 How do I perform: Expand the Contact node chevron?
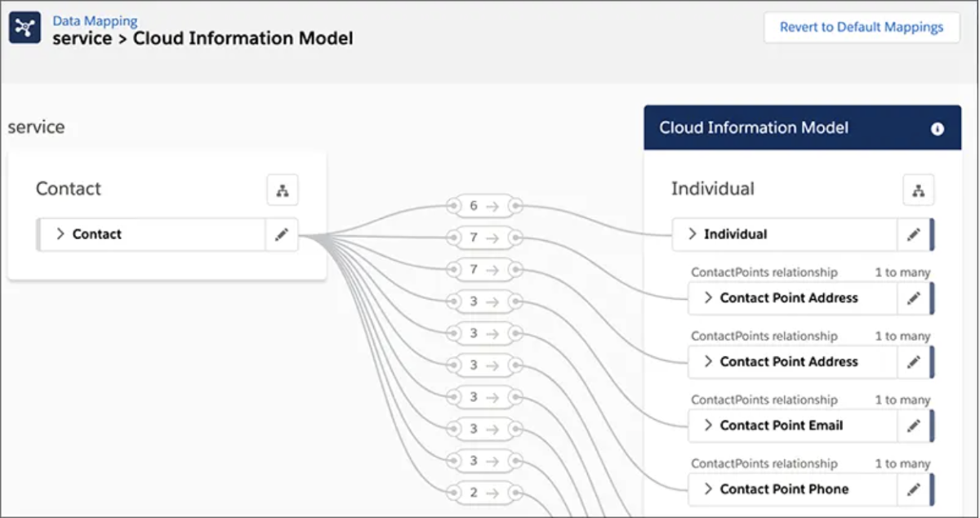point(60,234)
